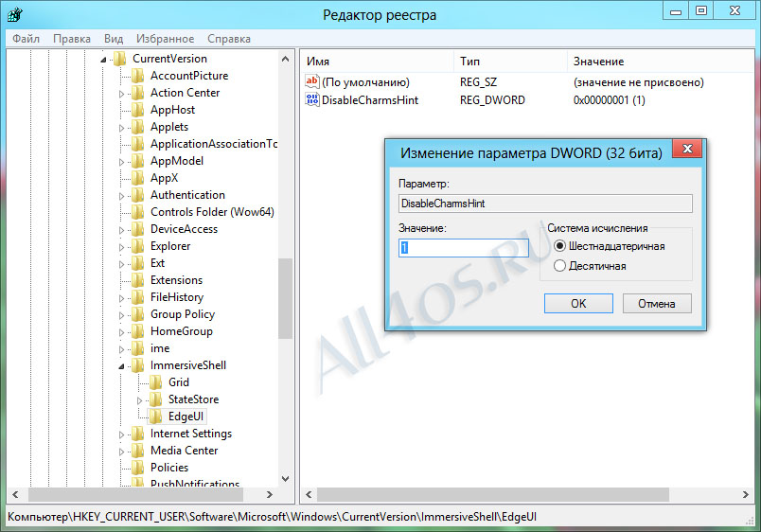Click the REG_SZ type cell
This screenshot has width=761, height=532.
point(479,82)
